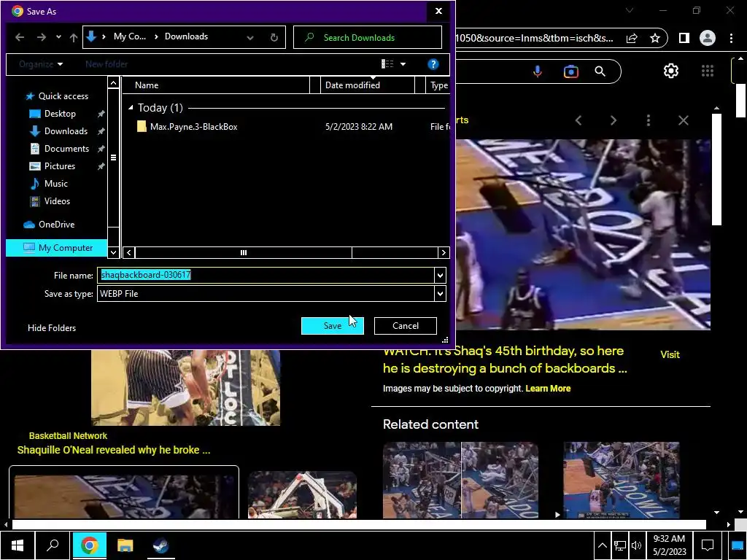Select the Max.Payne.3-BlackBox folder
Screen dimensions: 747x560
click(193, 127)
